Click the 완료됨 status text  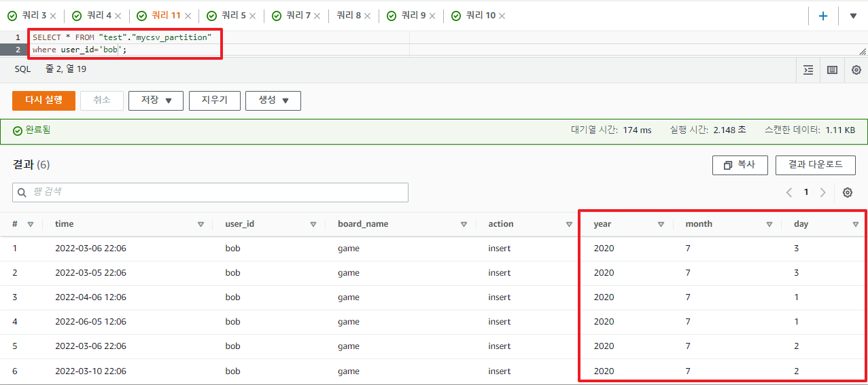tap(37, 130)
